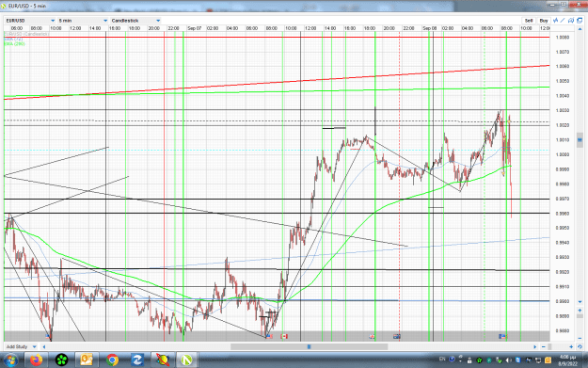
Task: Click the vertical price scrollbar thumb
Action: (580, 140)
